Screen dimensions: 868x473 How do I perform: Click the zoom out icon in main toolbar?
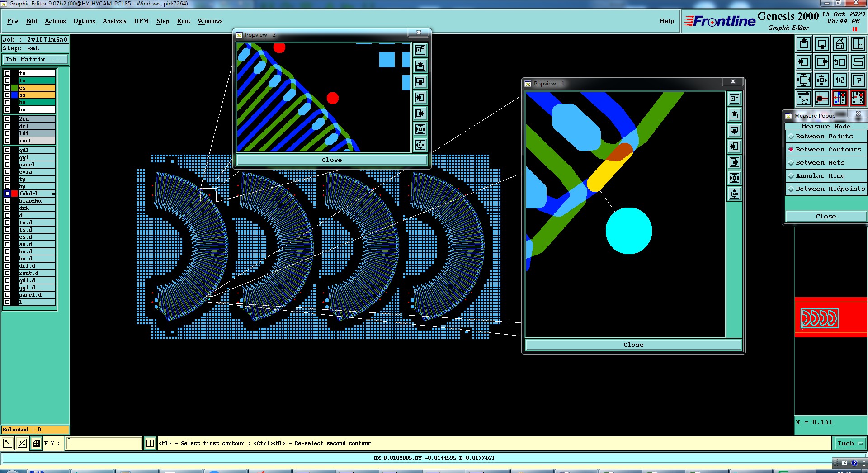[822, 80]
